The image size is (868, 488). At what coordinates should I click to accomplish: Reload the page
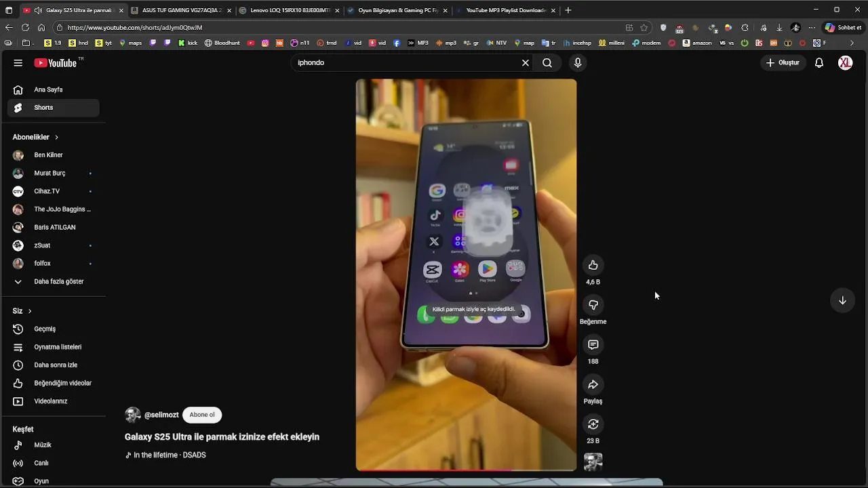[25, 28]
